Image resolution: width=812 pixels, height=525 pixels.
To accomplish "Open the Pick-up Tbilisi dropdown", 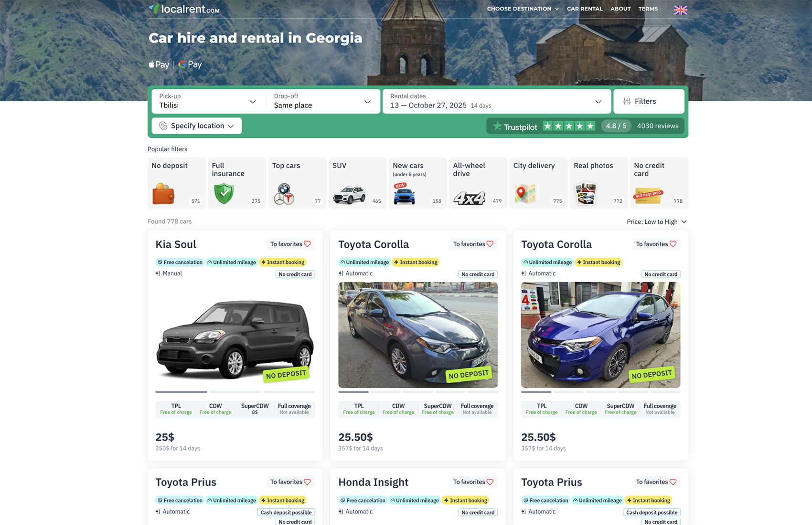I will click(x=208, y=101).
